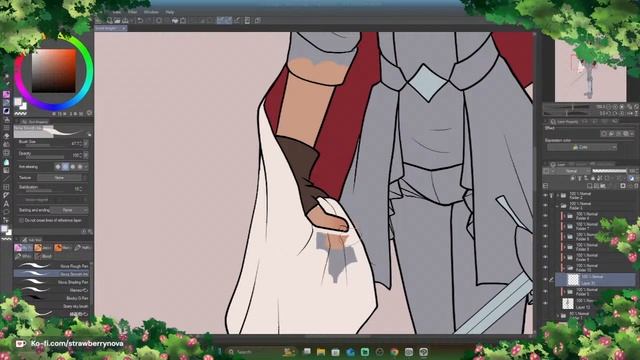Hide Folder 7 with its eye icon
This screenshot has height=360, width=640.
pyautogui.click(x=545, y=226)
